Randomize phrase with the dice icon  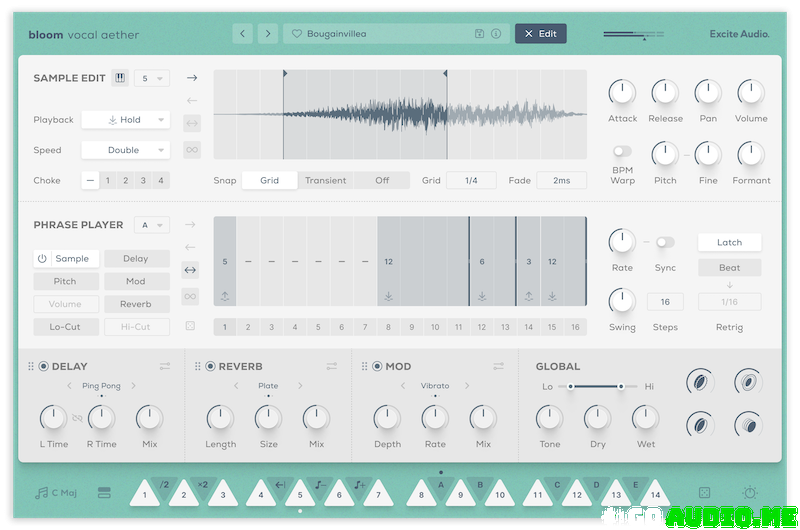pyautogui.click(x=190, y=325)
